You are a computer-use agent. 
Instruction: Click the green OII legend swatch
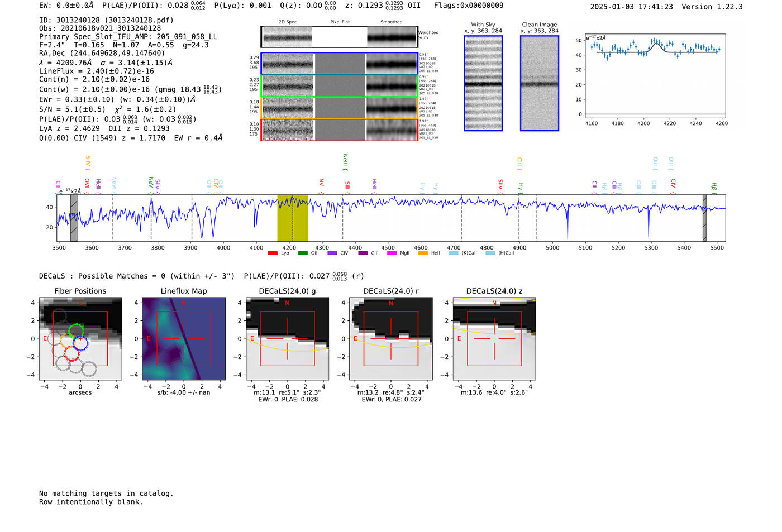pos(303,253)
